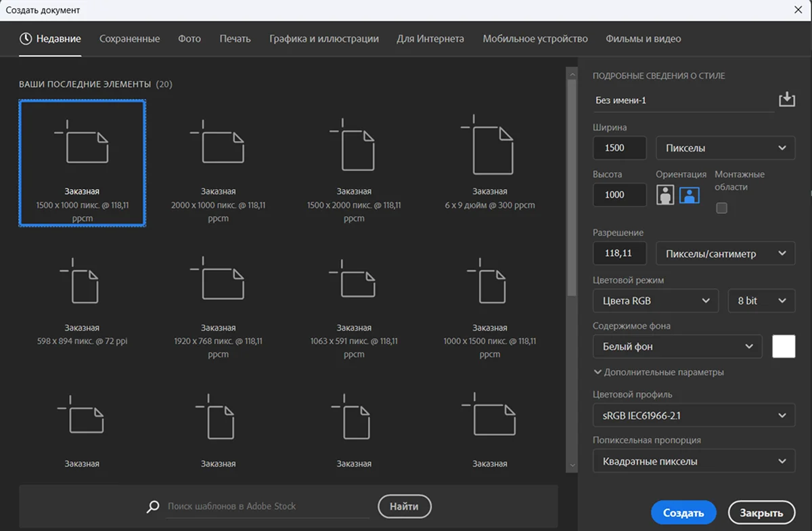This screenshot has height=531, width=812.
Task: Click the white background color swatch
Action: pyautogui.click(x=784, y=346)
